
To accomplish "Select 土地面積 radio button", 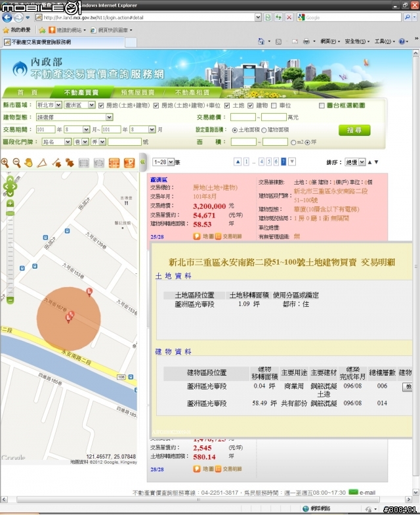I will [235, 130].
